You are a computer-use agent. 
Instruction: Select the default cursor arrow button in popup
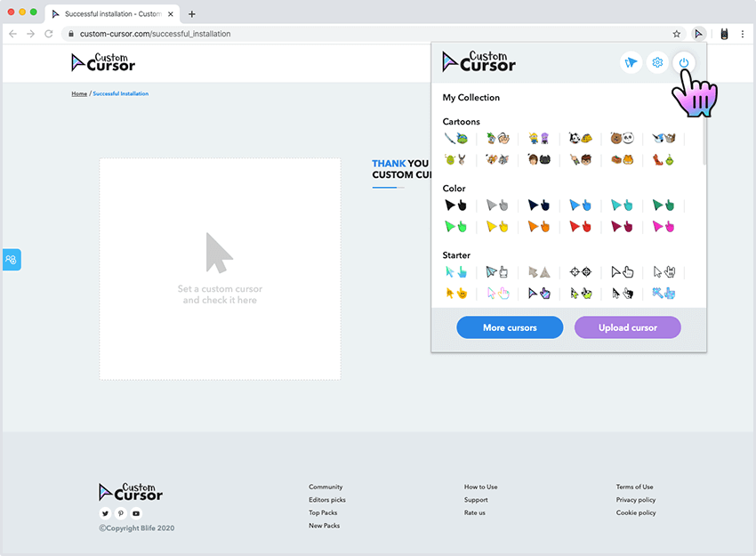[631, 62]
